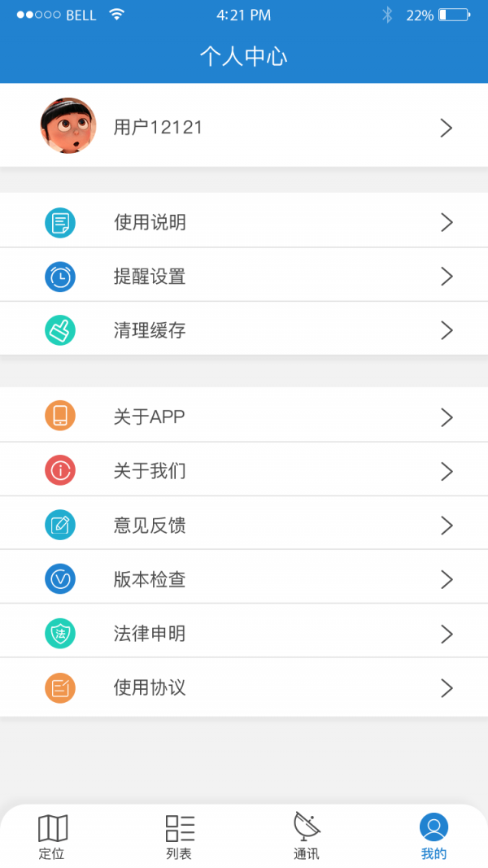
Task: Tap the 清理缓存 broom icon
Action: click(60, 330)
